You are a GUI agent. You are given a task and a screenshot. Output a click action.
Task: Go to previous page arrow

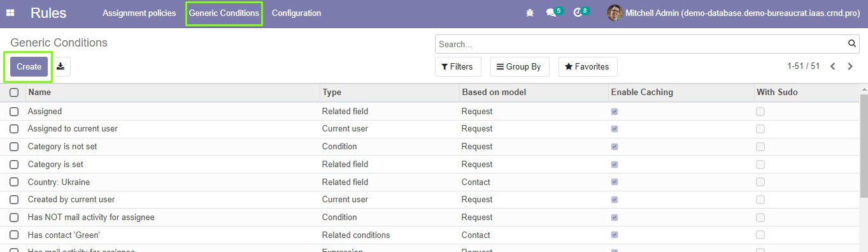click(832, 66)
